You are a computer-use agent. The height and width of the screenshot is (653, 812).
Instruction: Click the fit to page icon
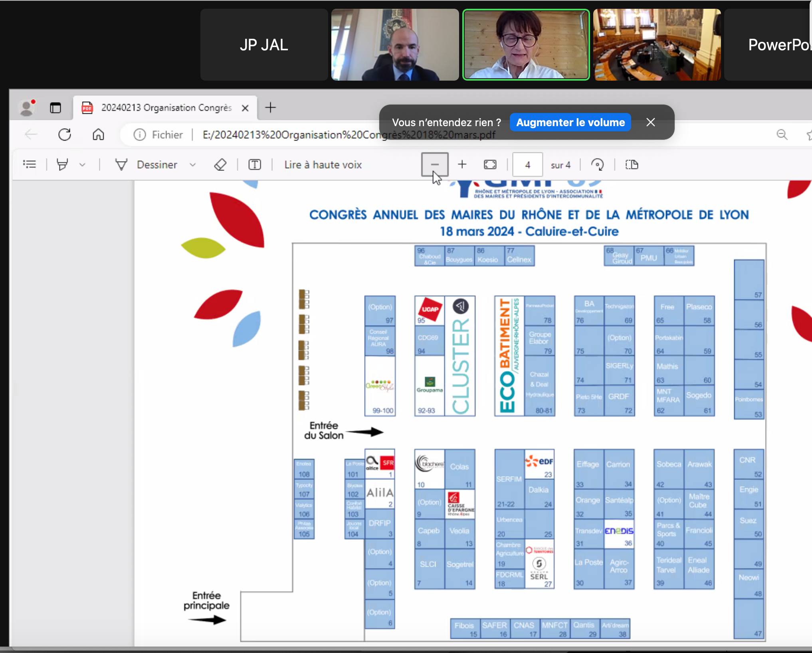coord(490,164)
